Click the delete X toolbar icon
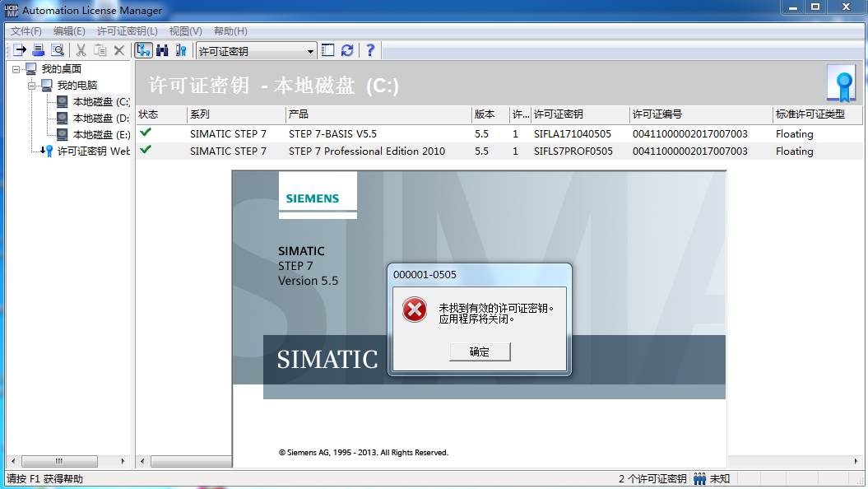868x489 pixels. coord(119,50)
